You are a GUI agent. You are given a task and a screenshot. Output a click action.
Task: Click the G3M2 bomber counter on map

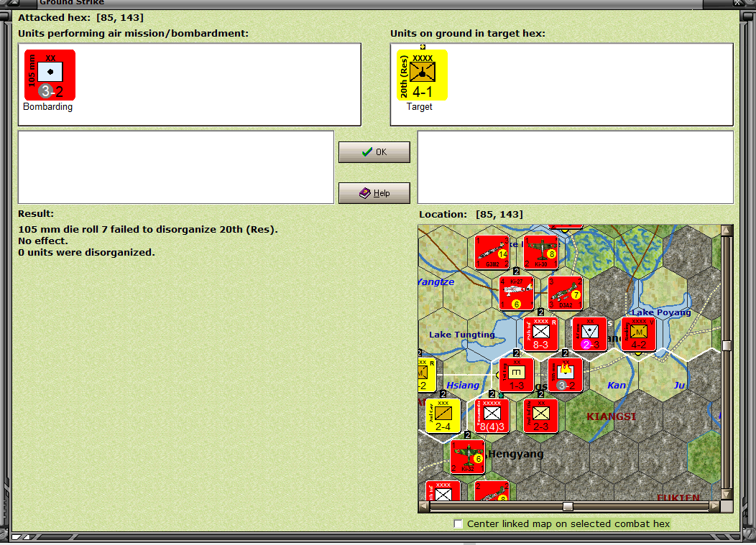pos(492,252)
